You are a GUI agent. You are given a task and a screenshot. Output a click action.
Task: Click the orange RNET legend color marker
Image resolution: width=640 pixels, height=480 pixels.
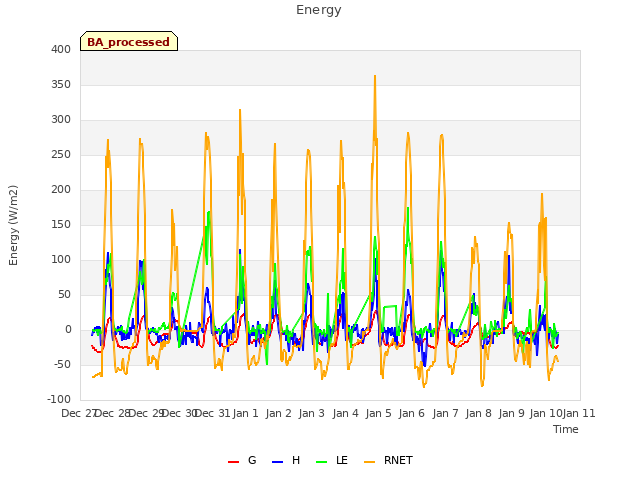(x=369, y=462)
